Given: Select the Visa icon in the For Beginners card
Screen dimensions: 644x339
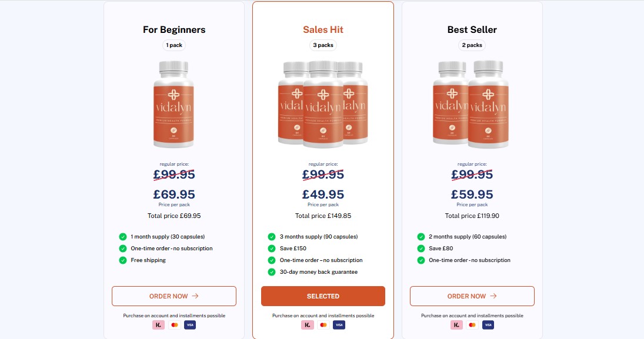Looking at the screenshot, I should click(189, 324).
